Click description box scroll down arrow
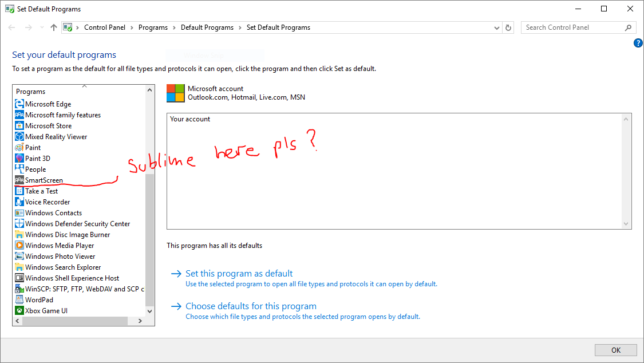 pyautogui.click(x=626, y=224)
